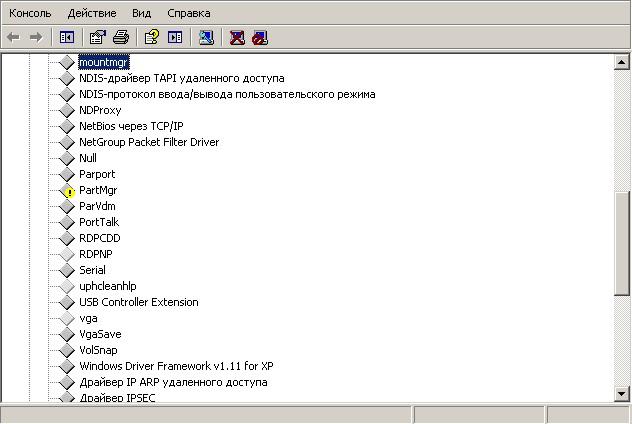
Task: Toggle the action pane toolbar icon
Action: click(x=175, y=37)
